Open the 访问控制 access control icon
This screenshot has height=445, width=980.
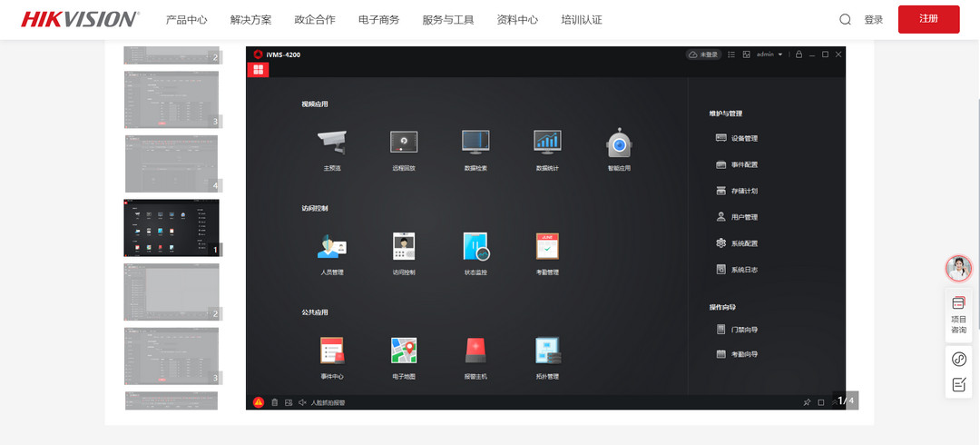click(404, 247)
